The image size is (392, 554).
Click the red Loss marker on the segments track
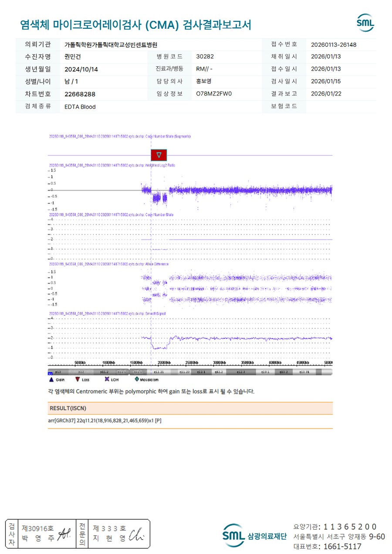(159, 155)
